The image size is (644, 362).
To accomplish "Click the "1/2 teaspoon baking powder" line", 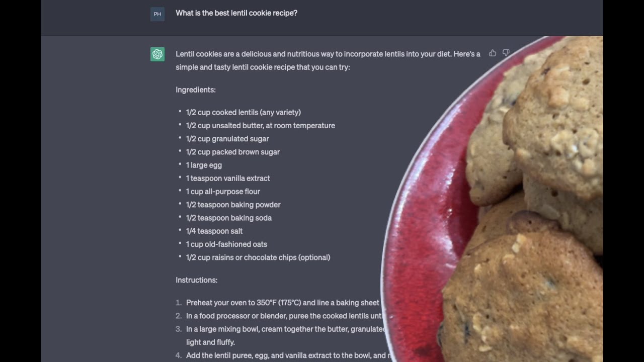I will point(233,205).
